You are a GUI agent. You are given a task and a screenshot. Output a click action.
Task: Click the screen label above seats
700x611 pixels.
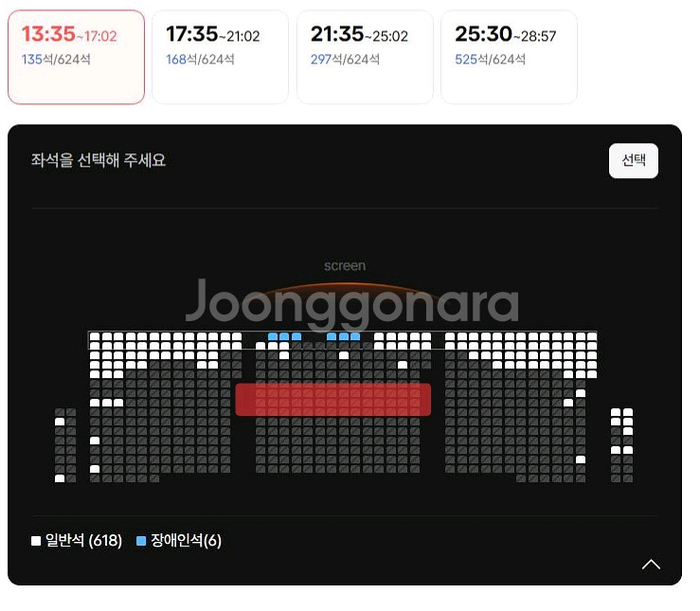tap(345, 266)
